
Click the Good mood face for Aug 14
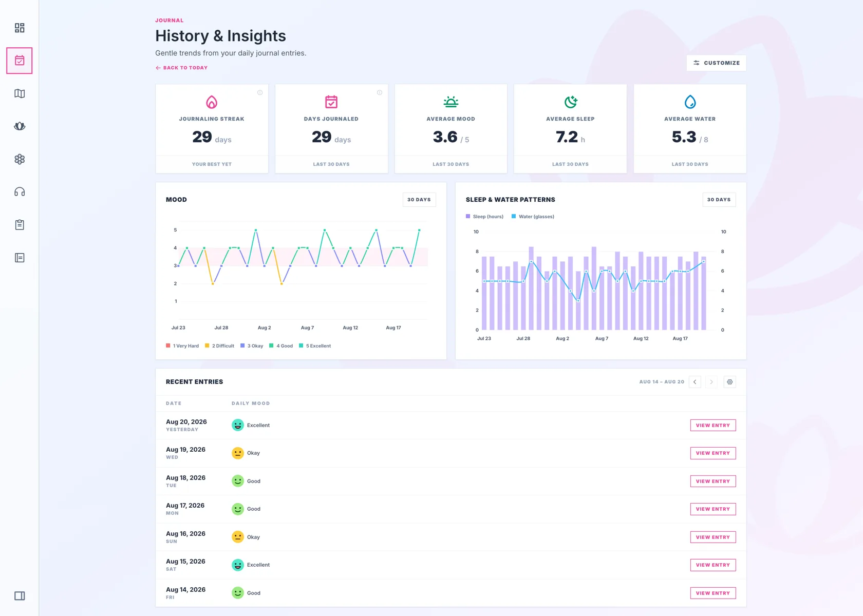click(238, 593)
